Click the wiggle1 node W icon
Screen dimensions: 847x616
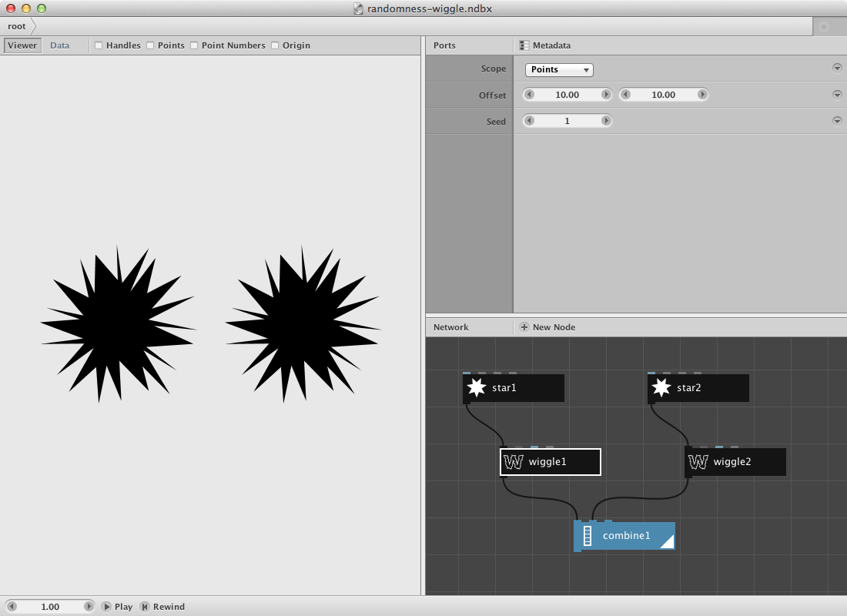coord(513,461)
